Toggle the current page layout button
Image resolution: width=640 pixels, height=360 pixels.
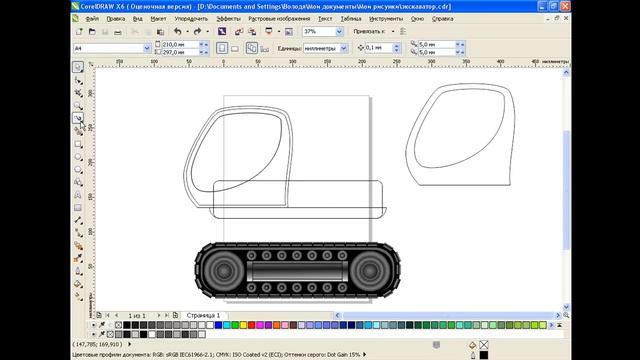point(264,49)
